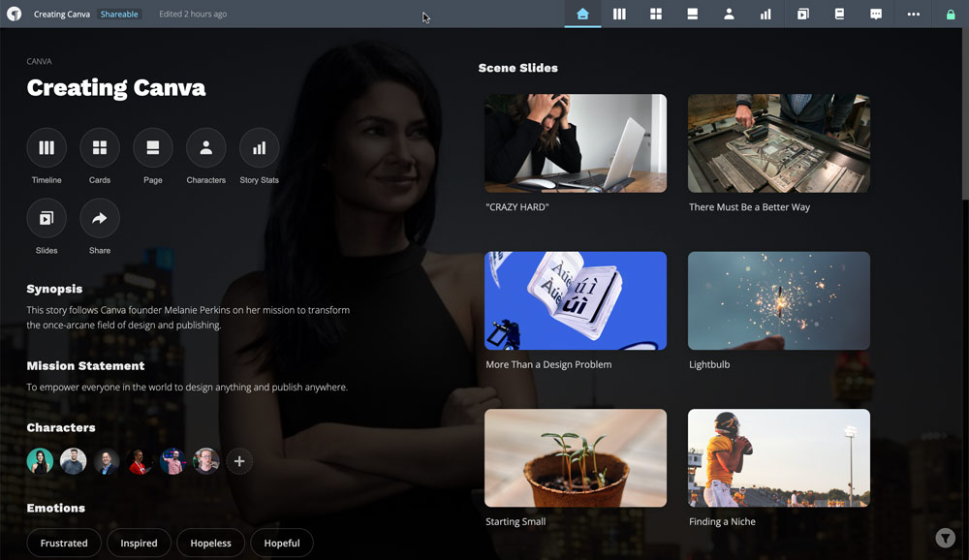969x560 pixels.
Task: Open Cards view from top toolbar
Action: coord(656,14)
